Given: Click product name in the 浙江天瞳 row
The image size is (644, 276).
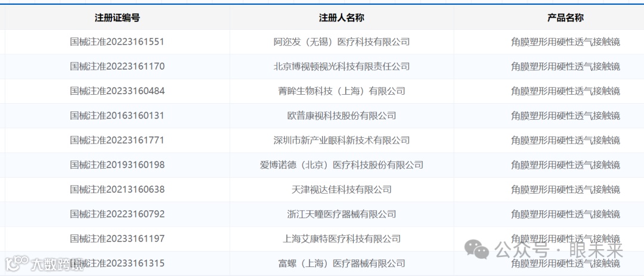Looking at the screenshot, I should [x=565, y=215].
